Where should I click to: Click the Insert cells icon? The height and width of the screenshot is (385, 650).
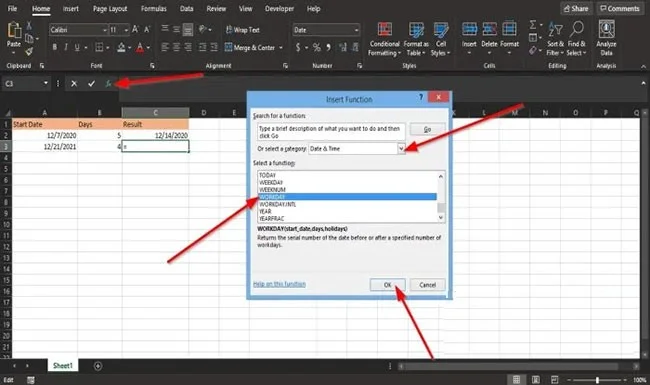tap(469, 30)
